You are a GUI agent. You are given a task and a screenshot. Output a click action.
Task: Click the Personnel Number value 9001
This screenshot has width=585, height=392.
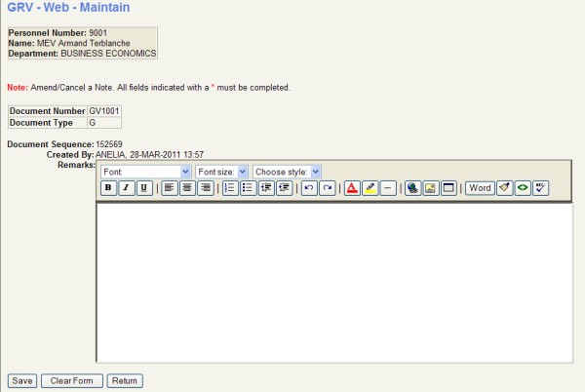97,33
